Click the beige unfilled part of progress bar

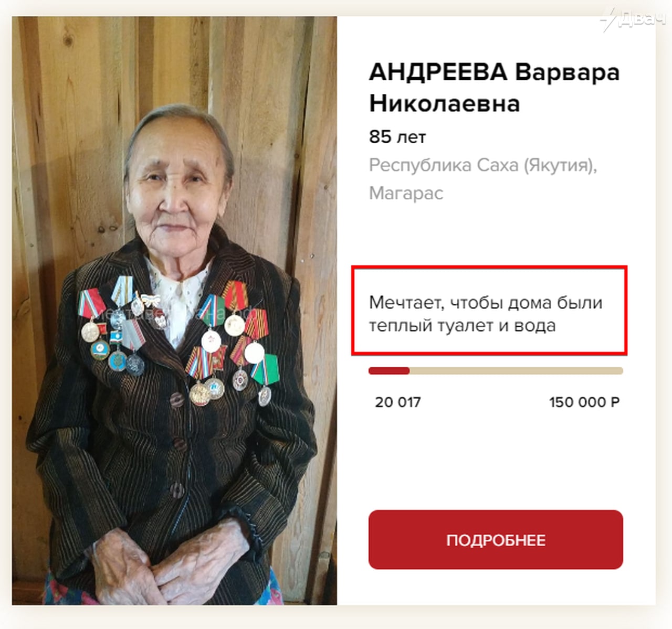pyautogui.click(x=516, y=371)
